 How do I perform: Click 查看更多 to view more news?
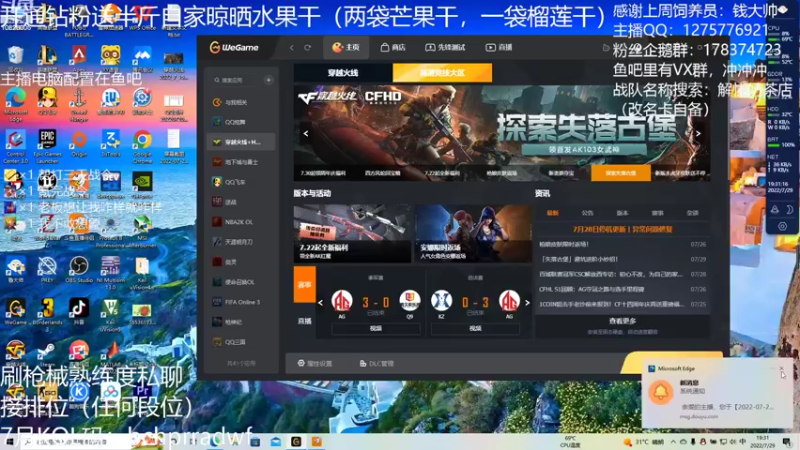point(622,321)
